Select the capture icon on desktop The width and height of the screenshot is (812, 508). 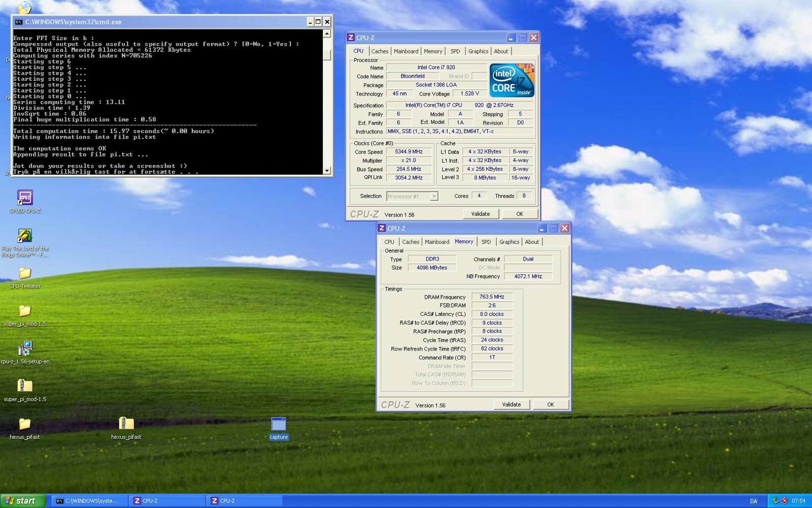pos(279,424)
